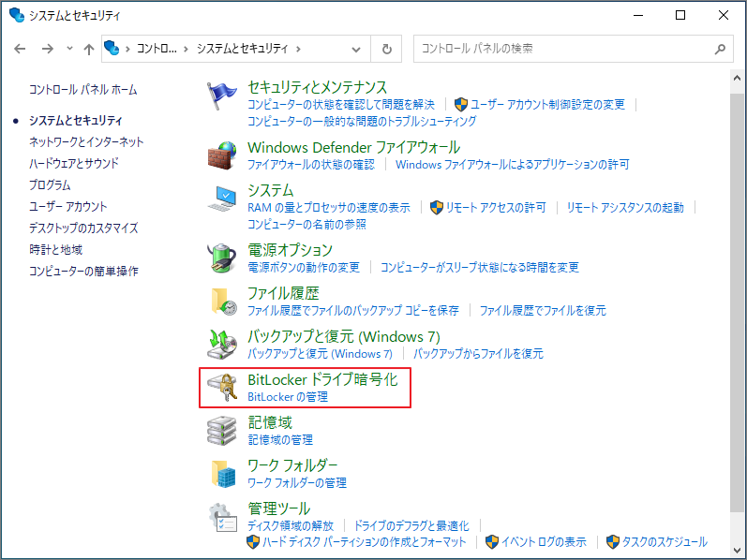Open BitLocker ドライブ暗号化 heading
Image resolution: width=747 pixels, height=560 pixels.
tap(322, 379)
